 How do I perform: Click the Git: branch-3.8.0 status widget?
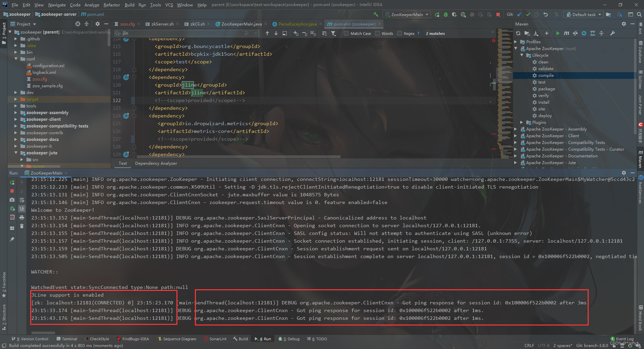click(x=592, y=345)
